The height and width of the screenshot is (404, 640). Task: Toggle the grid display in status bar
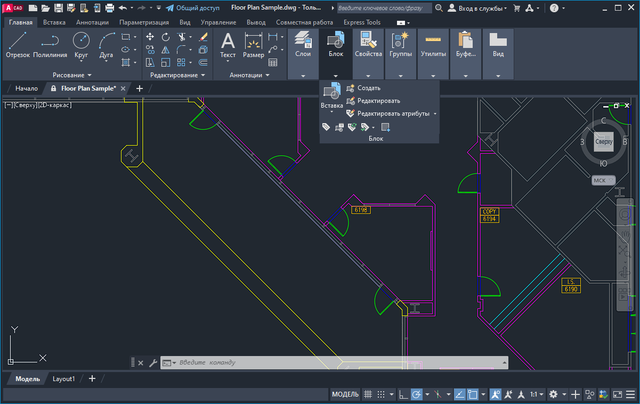[x=369, y=394]
